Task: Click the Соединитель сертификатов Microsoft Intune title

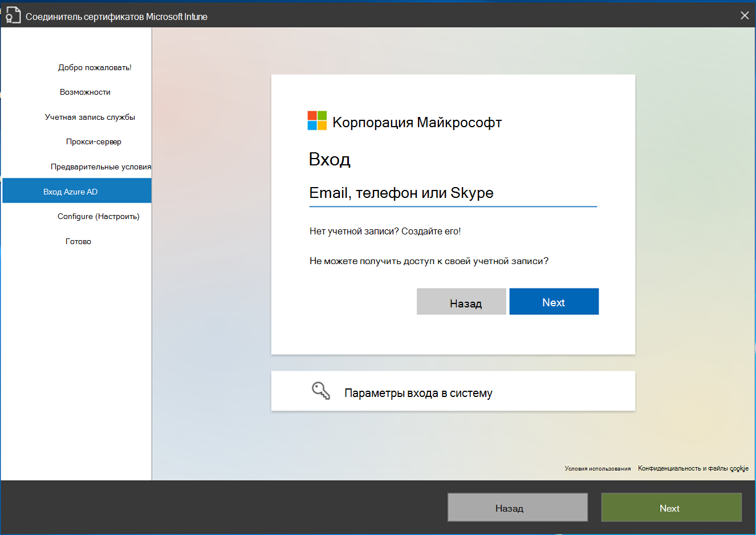Action: pos(116,17)
